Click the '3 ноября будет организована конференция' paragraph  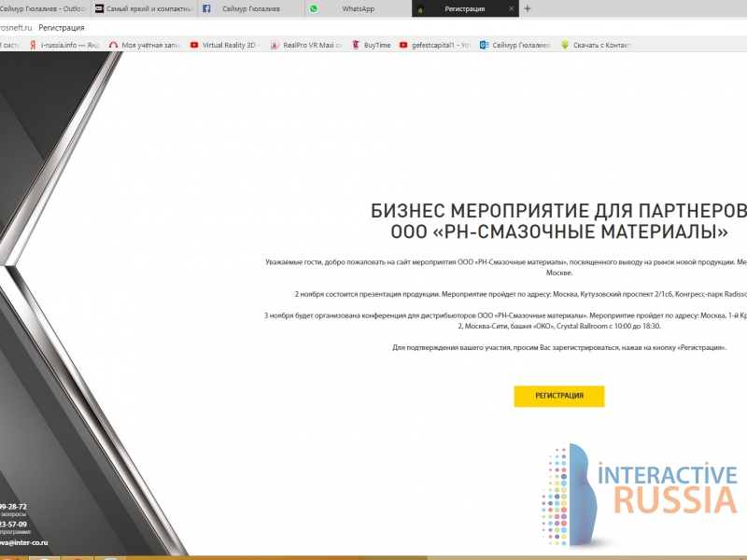505,320
